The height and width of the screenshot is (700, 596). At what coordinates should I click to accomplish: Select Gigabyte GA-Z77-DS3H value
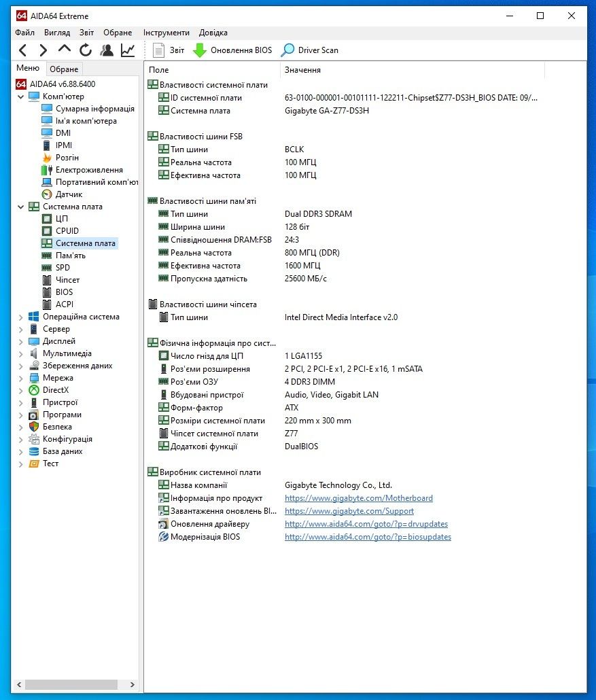tap(327, 111)
